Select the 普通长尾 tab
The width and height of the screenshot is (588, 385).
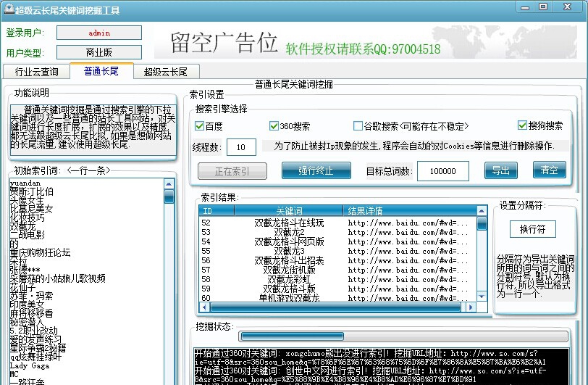coord(101,70)
